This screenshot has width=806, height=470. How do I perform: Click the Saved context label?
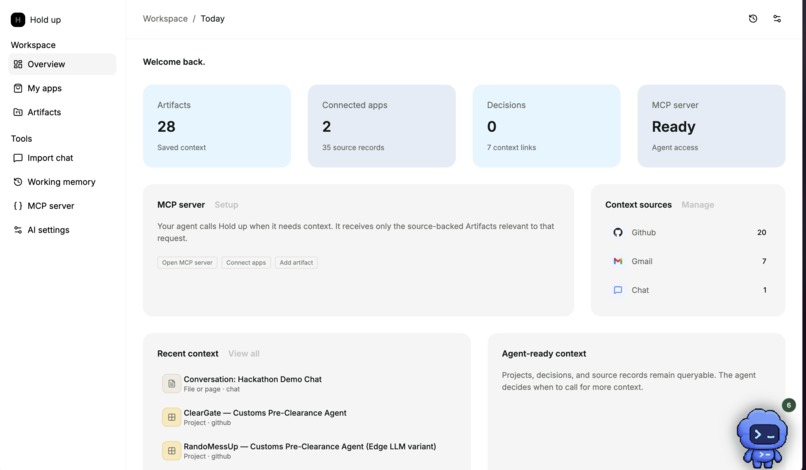pyautogui.click(x=181, y=148)
